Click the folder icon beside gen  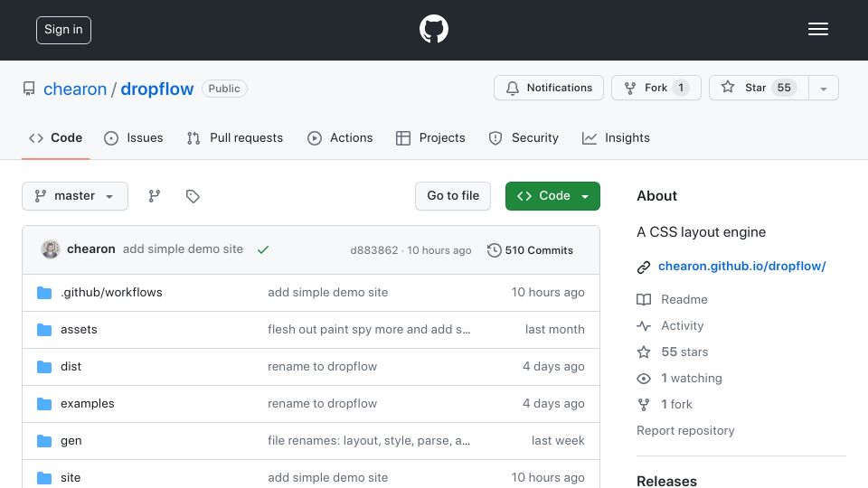[x=44, y=441]
